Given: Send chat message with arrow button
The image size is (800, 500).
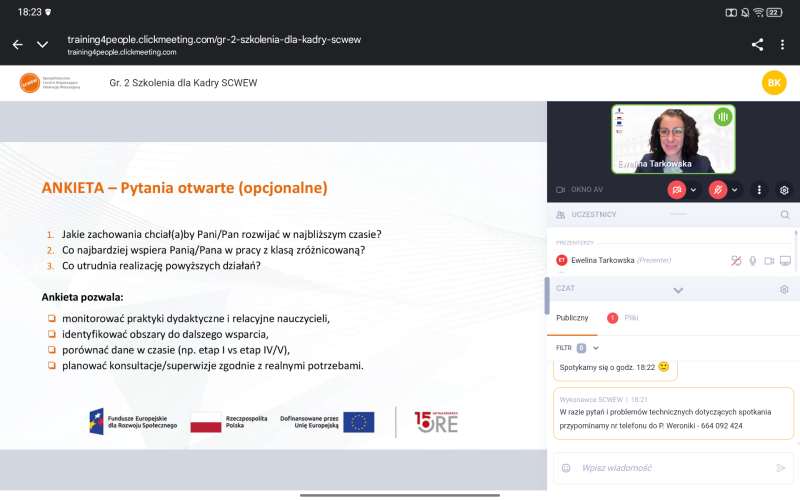Looking at the screenshot, I should tap(781, 467).
